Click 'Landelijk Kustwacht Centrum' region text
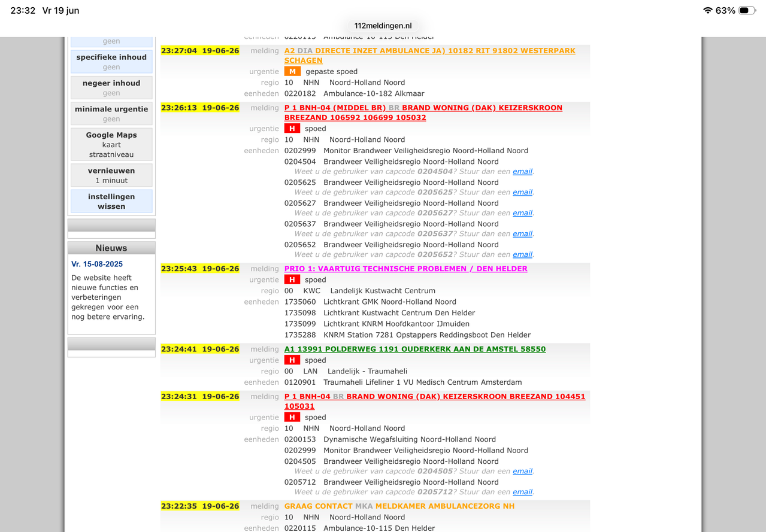 pos(383,291)
